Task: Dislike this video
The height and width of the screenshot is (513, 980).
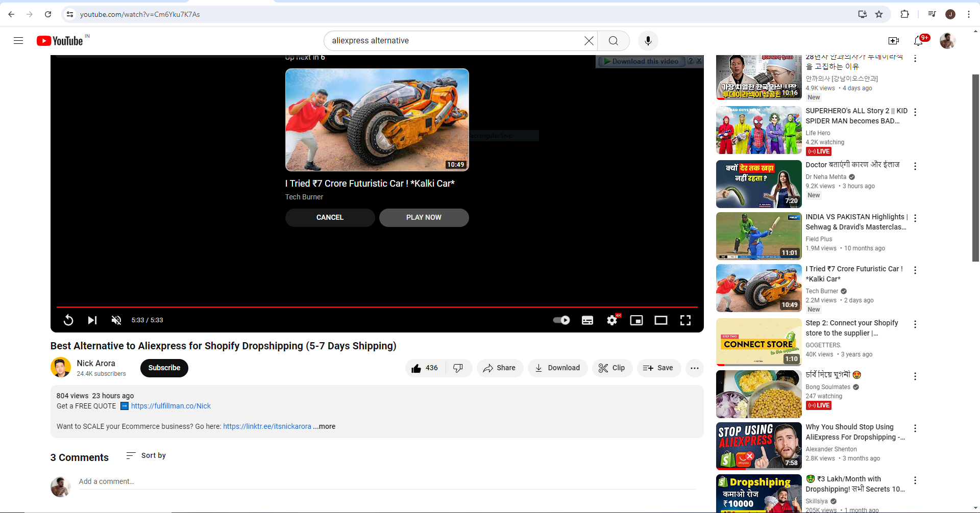Action: pyautogui.click(x=458, y=368)
